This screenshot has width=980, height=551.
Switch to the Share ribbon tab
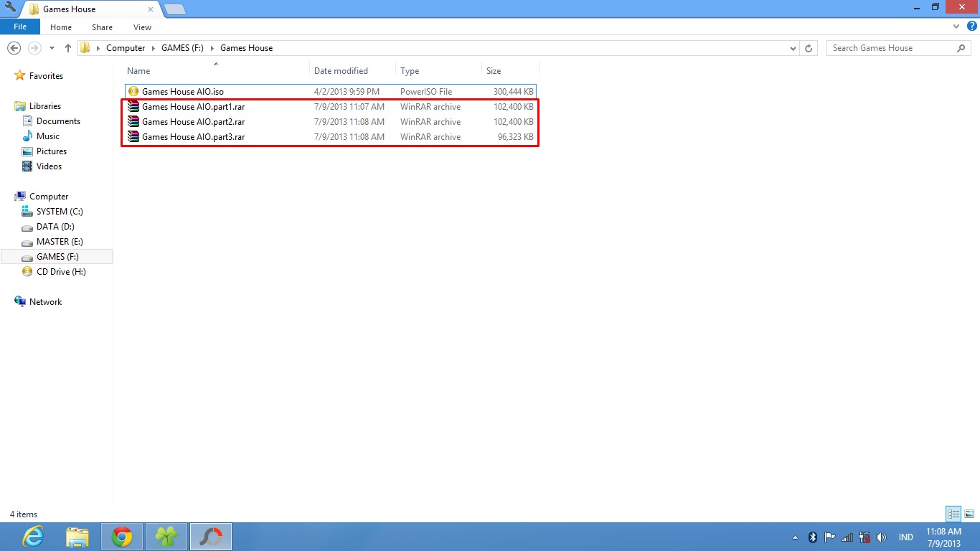(102, 27)
